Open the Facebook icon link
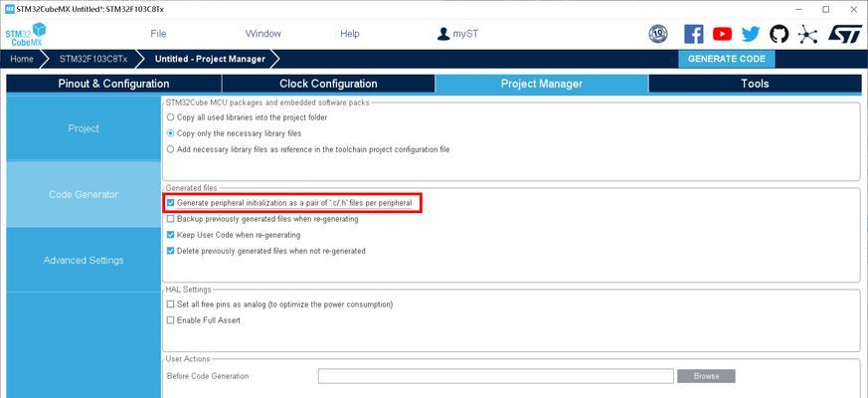 click(x=694, y=35)
